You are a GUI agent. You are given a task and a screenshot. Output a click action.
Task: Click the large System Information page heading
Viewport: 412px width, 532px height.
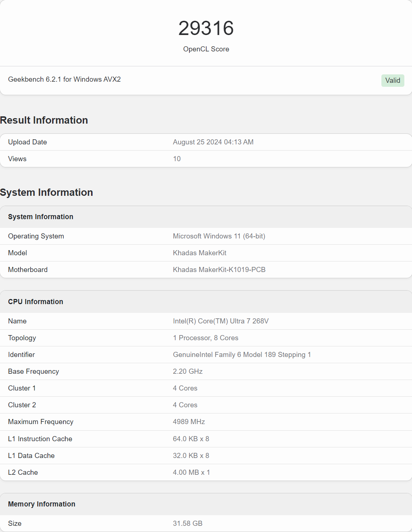47,193
